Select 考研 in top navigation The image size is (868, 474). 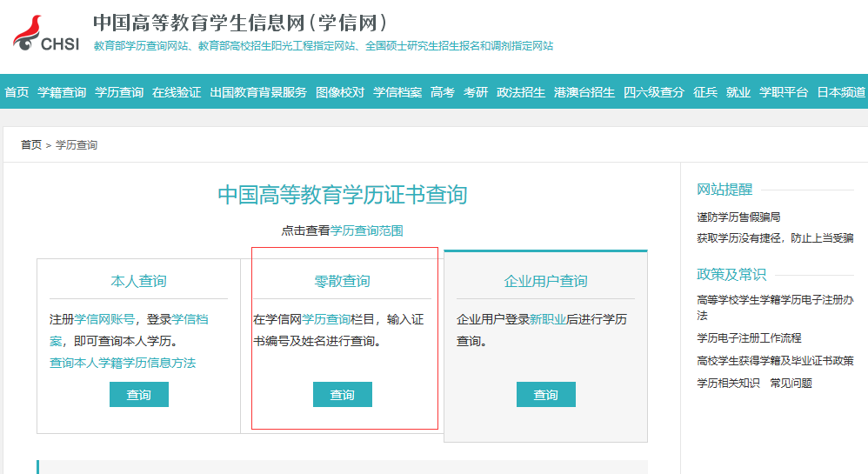tap(476, 92)
